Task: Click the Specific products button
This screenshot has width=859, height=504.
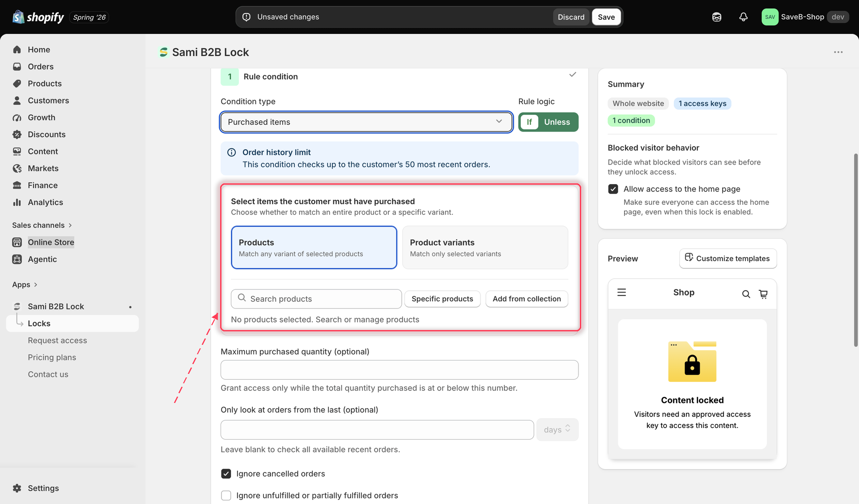Action: point(442,299)
